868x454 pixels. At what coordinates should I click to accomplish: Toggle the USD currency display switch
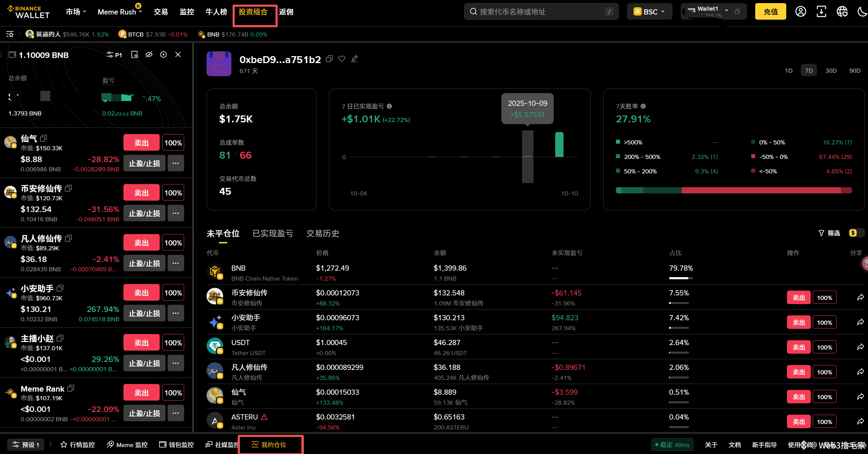tap(856, 233)
